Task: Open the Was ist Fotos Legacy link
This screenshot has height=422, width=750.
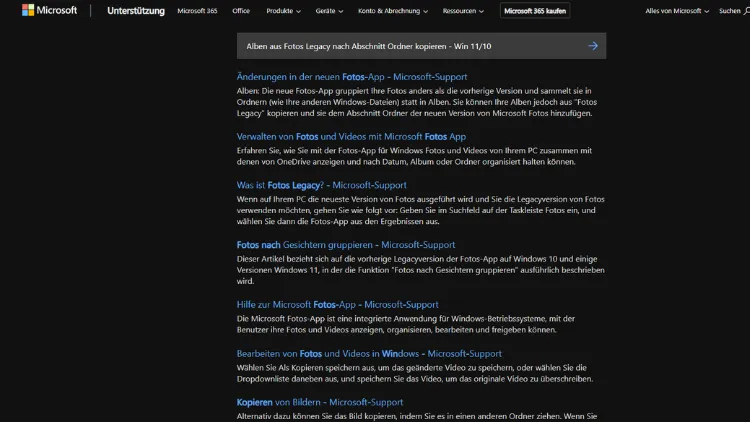Action: (x=323, y=185)
